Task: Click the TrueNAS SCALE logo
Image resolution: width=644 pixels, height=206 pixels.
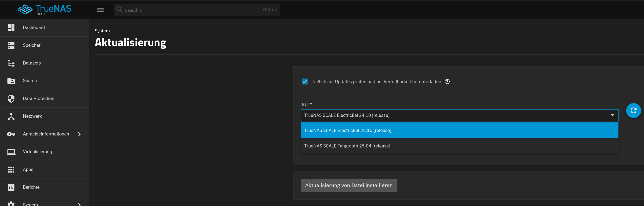Action: 44,10
